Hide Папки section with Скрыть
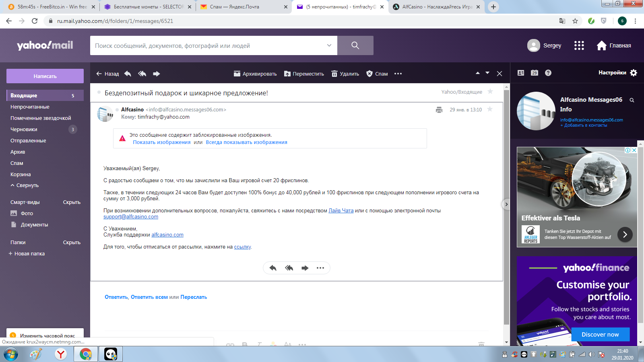 (72, 243)
